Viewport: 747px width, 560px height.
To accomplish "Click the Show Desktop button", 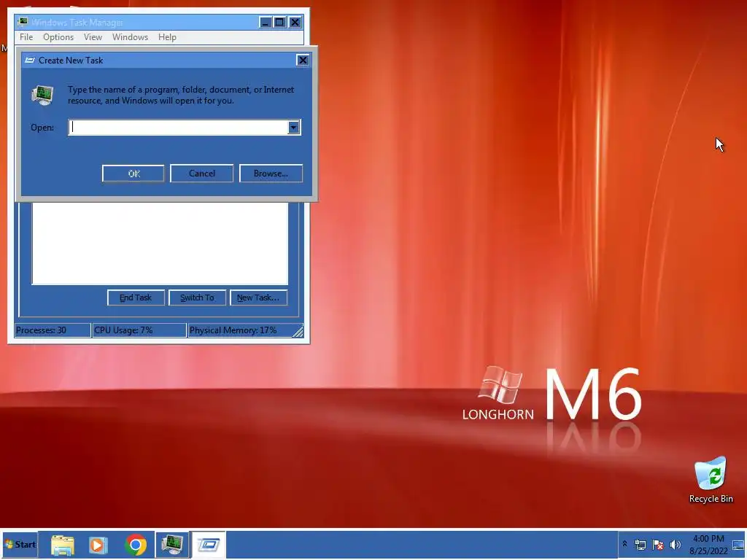I will pos(738,545).
